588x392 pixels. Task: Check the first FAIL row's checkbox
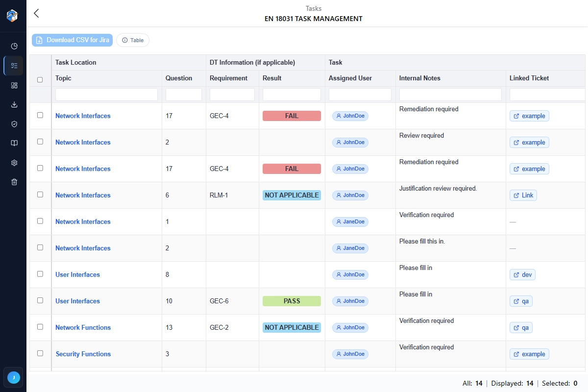click(40, 115)
